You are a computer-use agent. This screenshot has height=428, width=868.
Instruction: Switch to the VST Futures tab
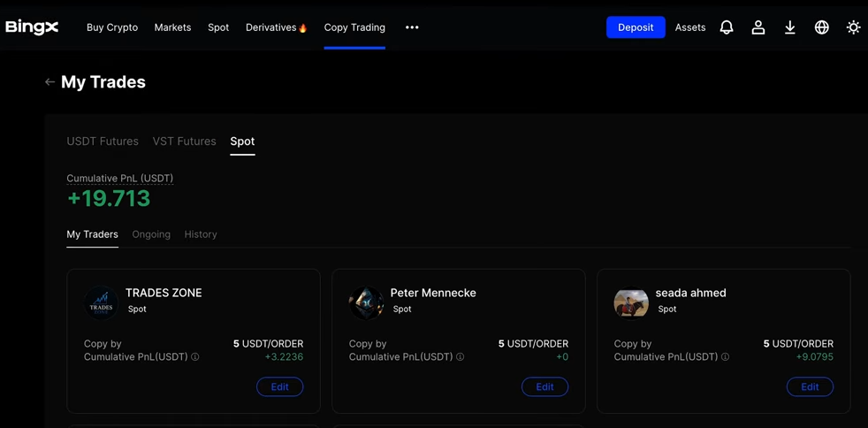184,141
